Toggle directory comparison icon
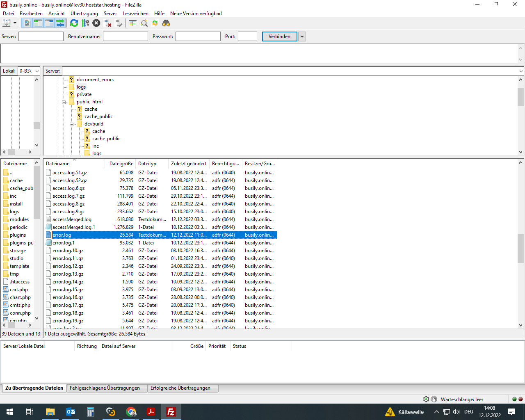 click(x=144, y=23)
